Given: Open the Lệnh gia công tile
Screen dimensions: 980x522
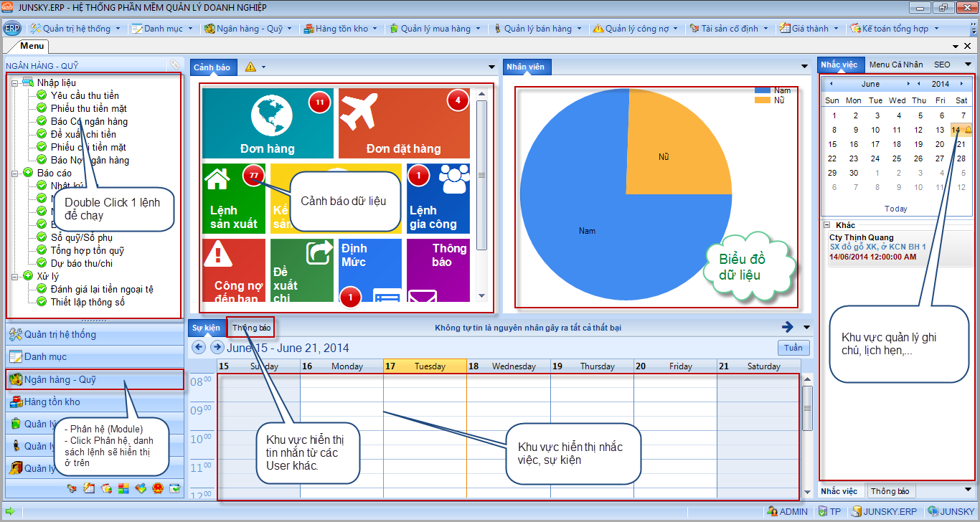Looking at the screenshot, I should [438, 198].
